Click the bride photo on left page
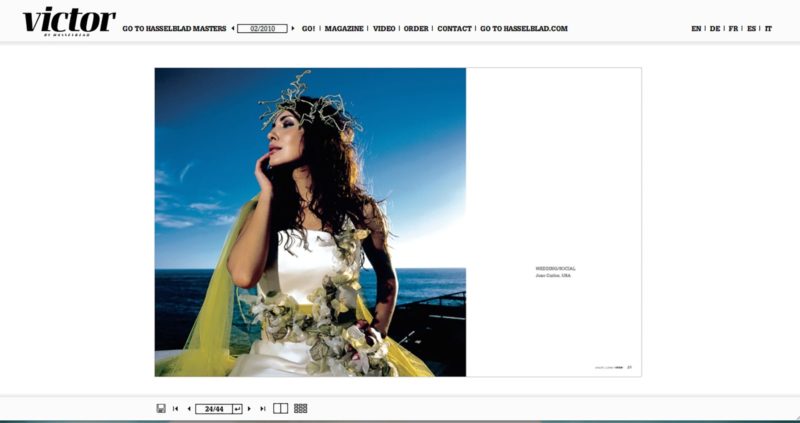Viewport: 800px width, 423px height. [x=310, y=222]
